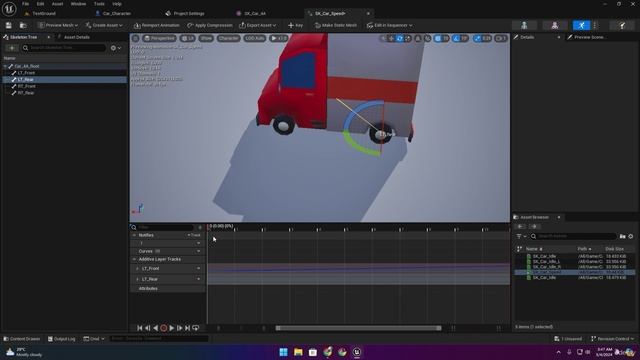
Task: Open the Lit view mode dropdown
Action: pyautogui.click(x=188, y=38)
